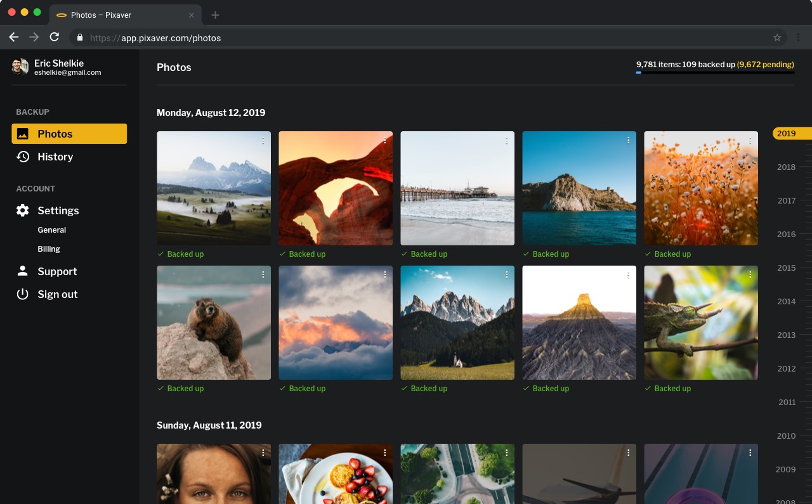Open options menu on airplane photo
Screen dimensions: 812x504
[629, 453]
